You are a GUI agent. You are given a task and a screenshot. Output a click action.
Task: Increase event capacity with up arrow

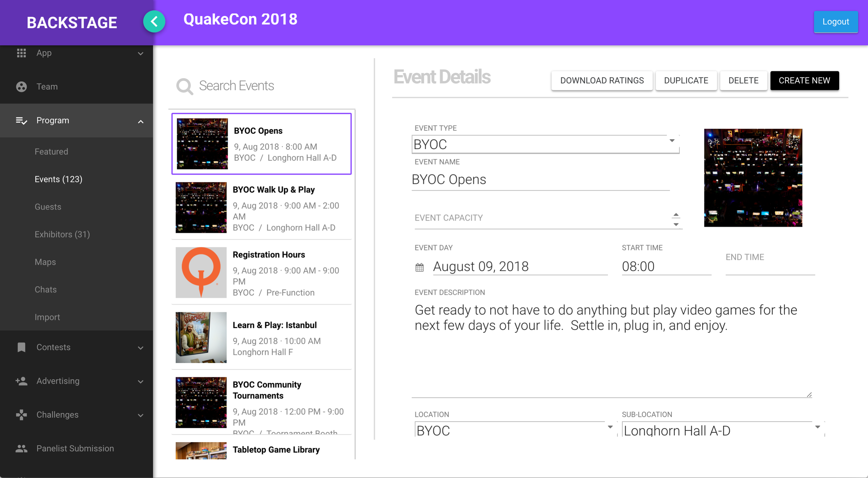(676, 215)
